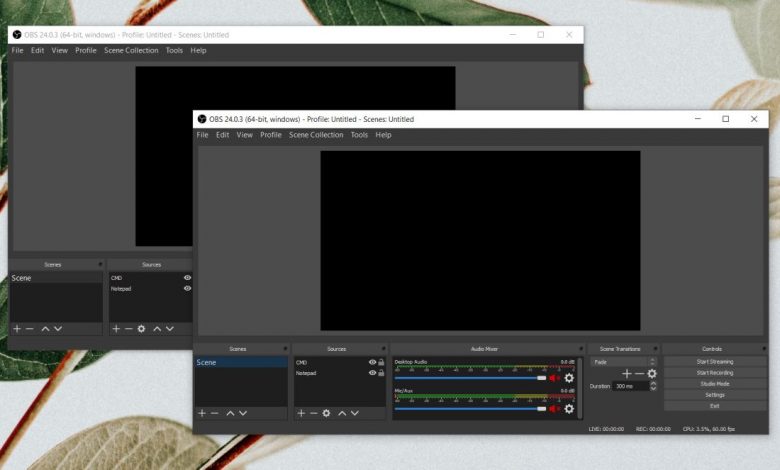The image size is (780, 470).
Task: Click Audio Mixer vertical scrollbar
Action: tap(580, 388)
